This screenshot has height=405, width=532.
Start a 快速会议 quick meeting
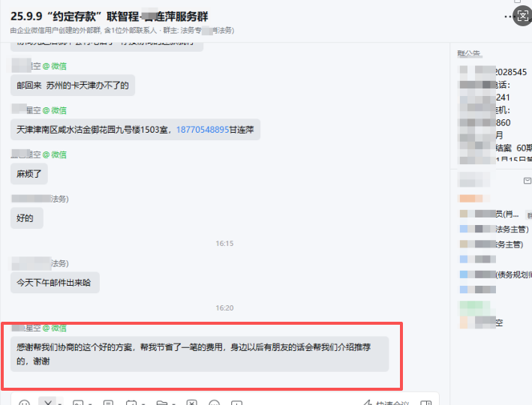[386, 403]
